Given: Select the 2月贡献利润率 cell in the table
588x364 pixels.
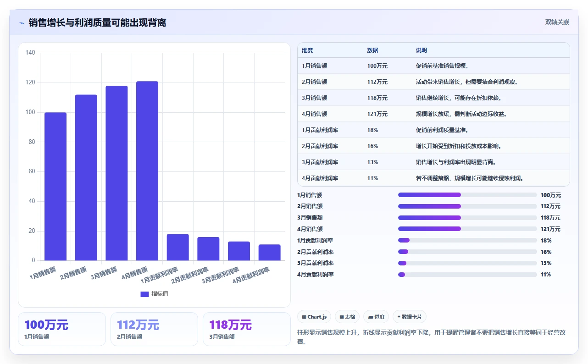Looking at the screenshot, I should [320, 146].
